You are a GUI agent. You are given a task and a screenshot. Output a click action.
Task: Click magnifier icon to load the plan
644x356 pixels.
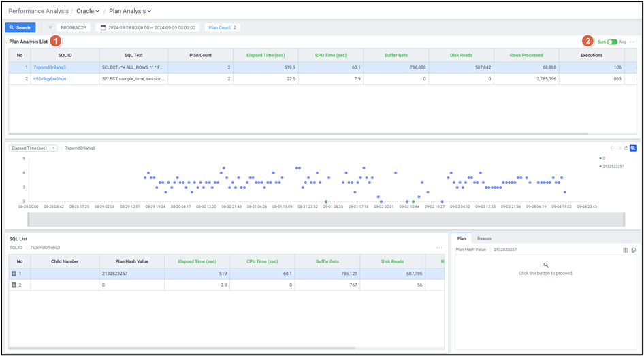[545, 265]
